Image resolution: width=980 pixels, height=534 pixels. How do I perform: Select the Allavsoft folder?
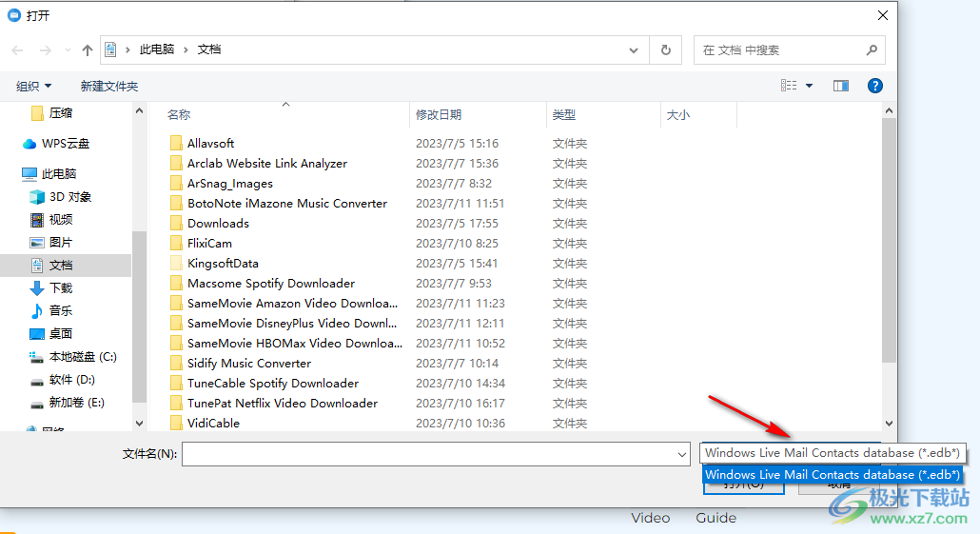pyautogui.click(x=210, y=143)
